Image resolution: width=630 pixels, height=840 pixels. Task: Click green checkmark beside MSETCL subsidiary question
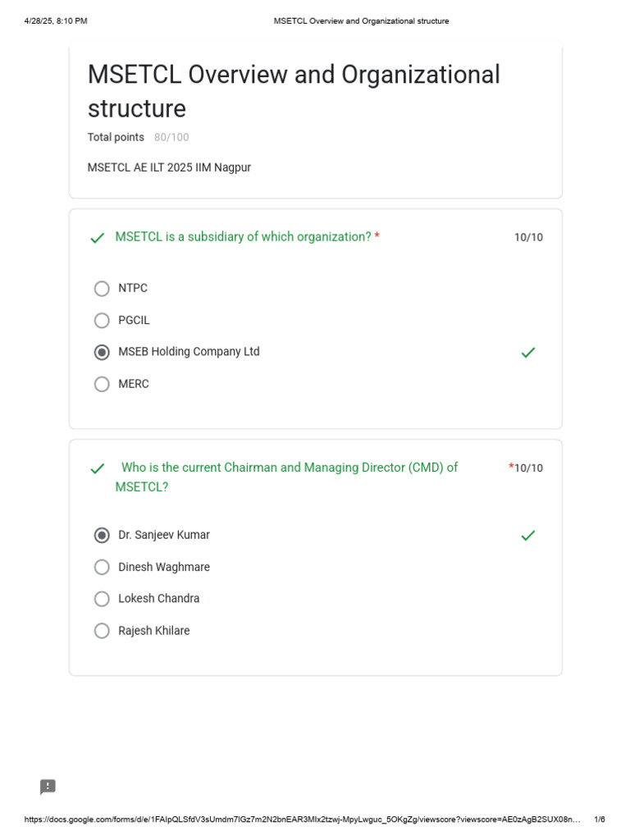[x=98, y=238]
